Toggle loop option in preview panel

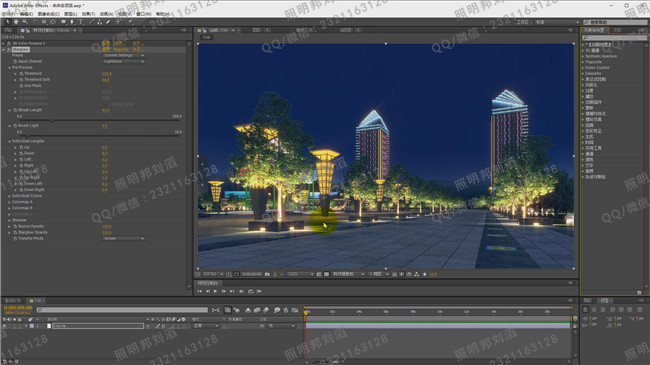[250, 291]
